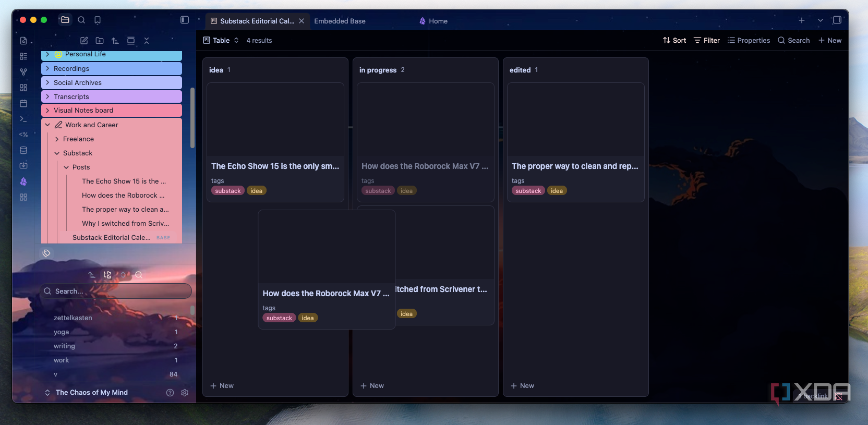This screenshot has height=425, width=868.
Task: Click the tags pane icon
Action: 46,253
